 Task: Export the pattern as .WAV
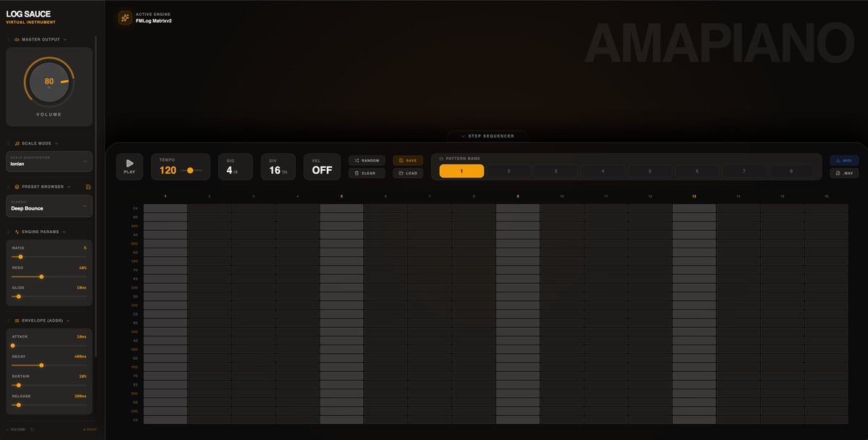click(844, 173)
